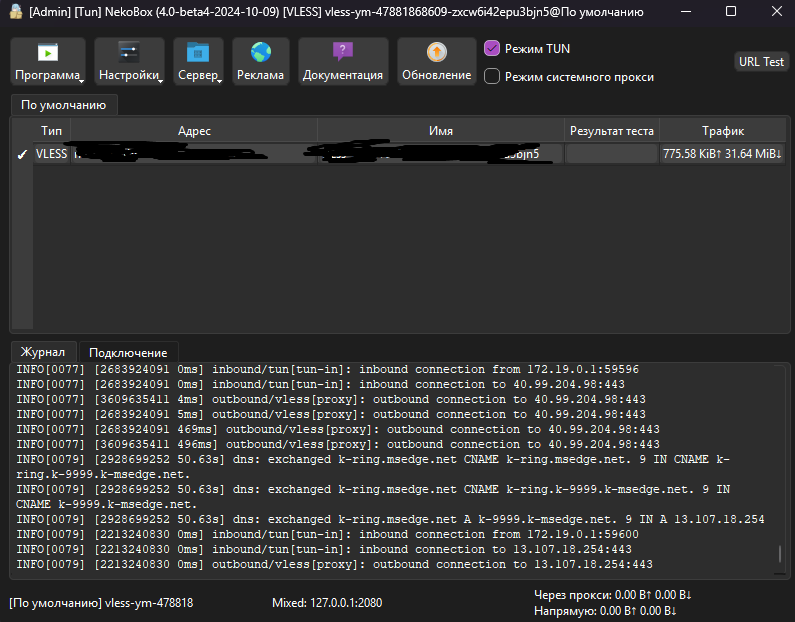
Task: Switch to the Подключение tab
Action: click(128, 353)
